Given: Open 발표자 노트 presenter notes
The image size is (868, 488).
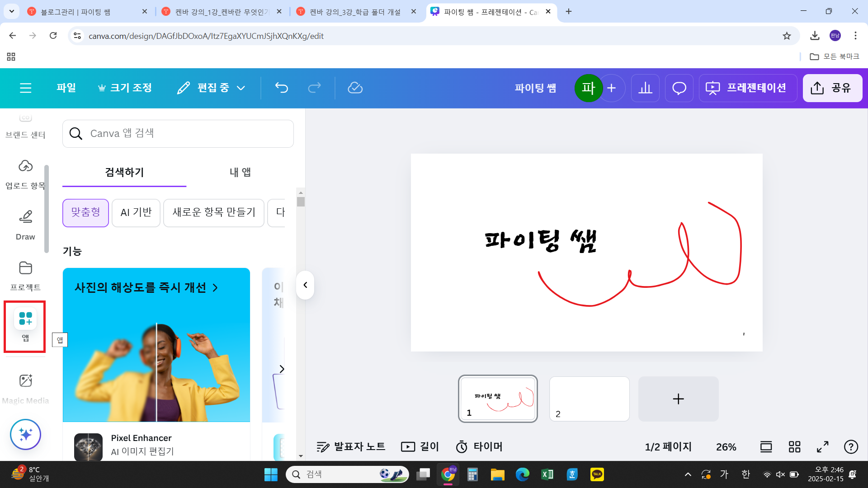Looking at the screenshot, I should pyautogui.click(x=351, y=446).
